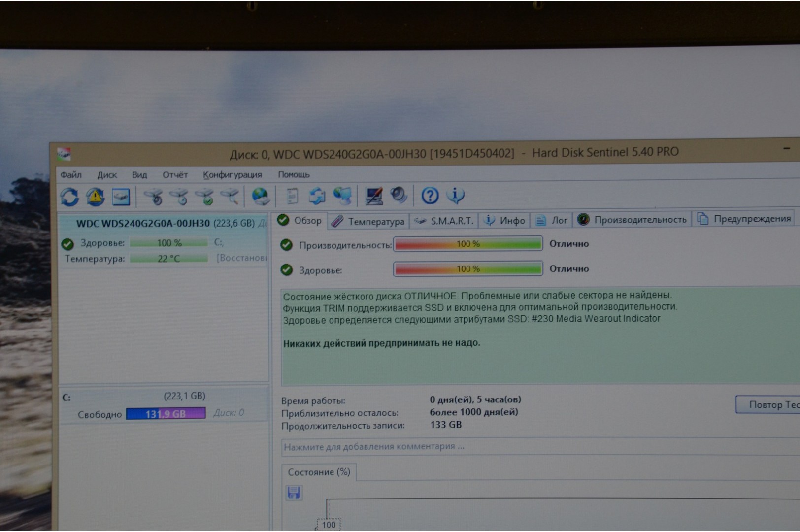Viewport: 800px width, 532px height.
Task: Click the blue info bubble toolbar icon
Action: click(x=456, y=195)
